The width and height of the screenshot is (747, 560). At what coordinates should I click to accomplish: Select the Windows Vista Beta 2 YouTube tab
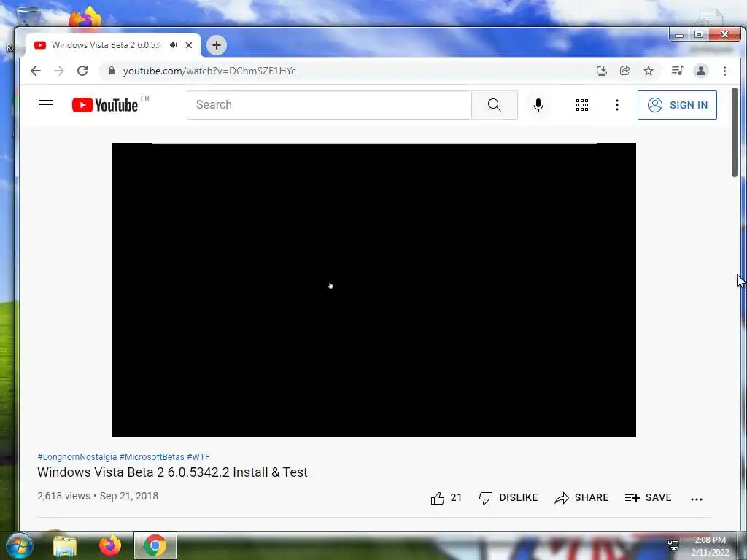pos(113,45)
